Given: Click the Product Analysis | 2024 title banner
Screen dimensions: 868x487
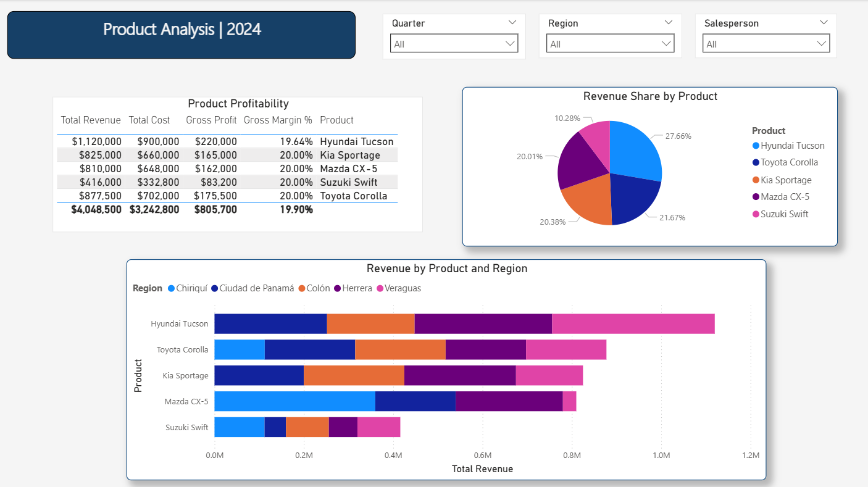Looking at the screenshot, I should pyautogui.click(x=182, y=35).
